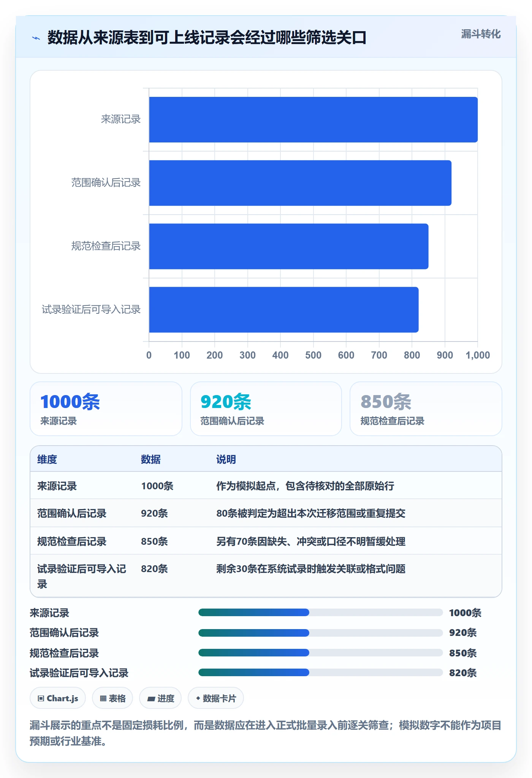The image size is (532, 778).
Task: Click the 试录验证后可导入记录 chart bar
Action: click(x=284, y=310)
